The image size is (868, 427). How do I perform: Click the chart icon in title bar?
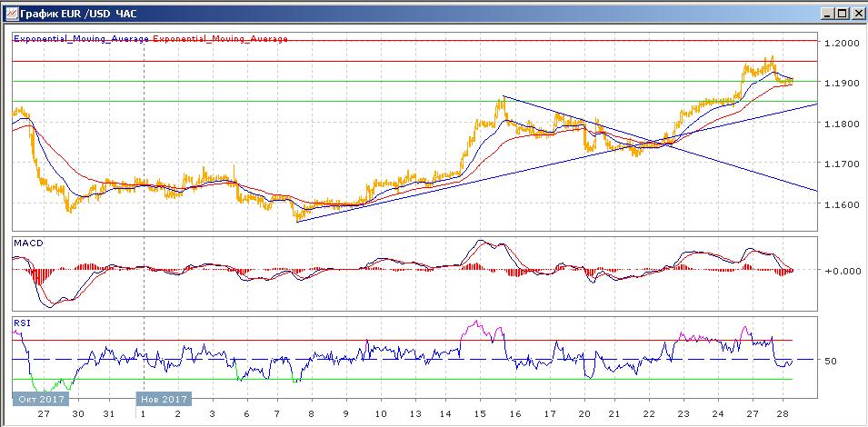coord(10,14)
